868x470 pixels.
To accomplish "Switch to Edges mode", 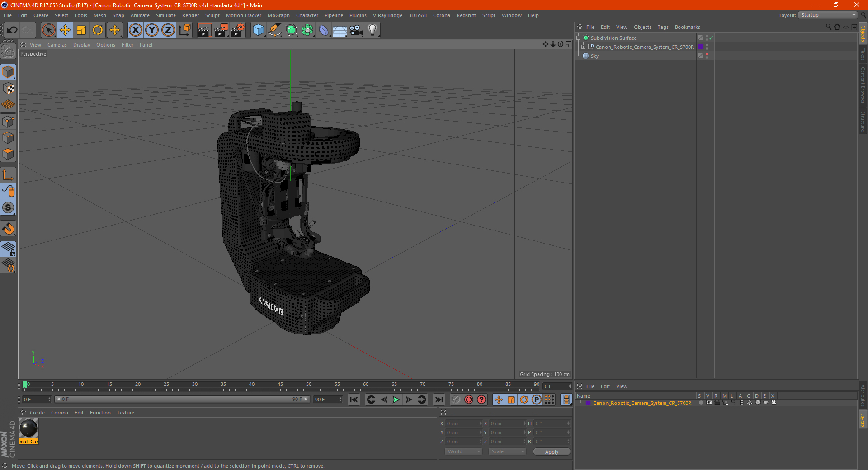I will (8, 138).
